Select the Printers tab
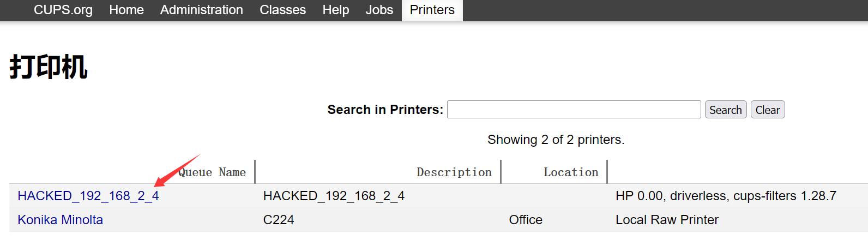868x252 pixels. point(432,10)
